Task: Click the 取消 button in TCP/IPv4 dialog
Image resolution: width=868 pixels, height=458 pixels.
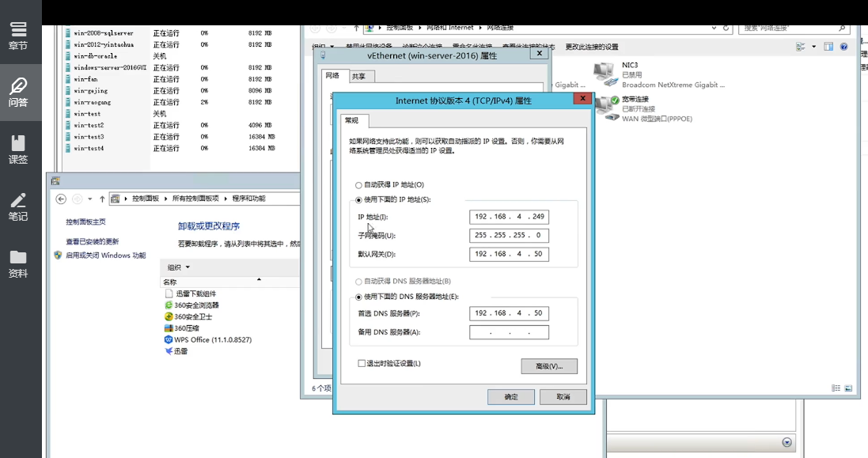Action: coord(563,397)
